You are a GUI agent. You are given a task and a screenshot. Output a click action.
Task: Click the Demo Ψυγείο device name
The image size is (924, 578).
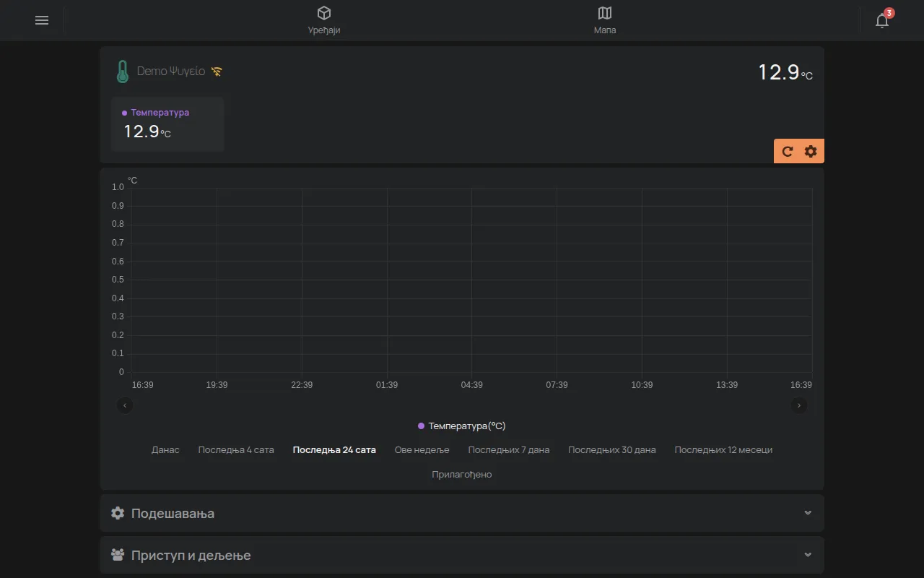tap(171, 72)
